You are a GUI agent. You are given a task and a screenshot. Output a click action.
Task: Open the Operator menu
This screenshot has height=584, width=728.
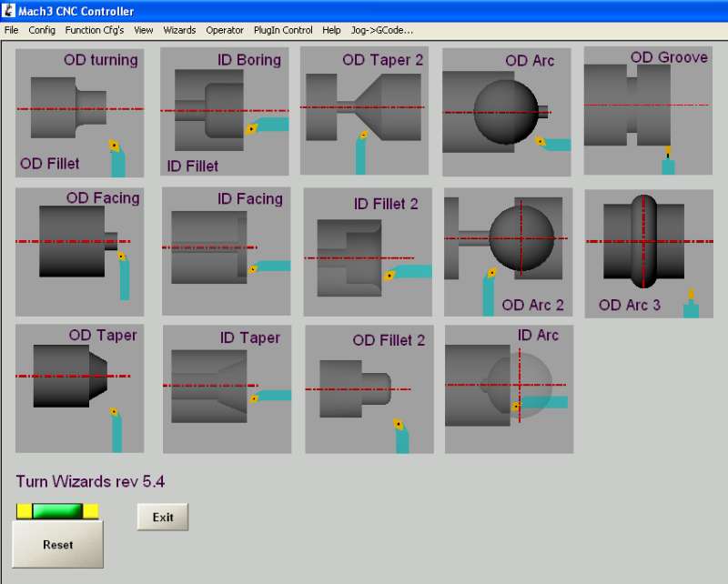click(x=225, y=30)
